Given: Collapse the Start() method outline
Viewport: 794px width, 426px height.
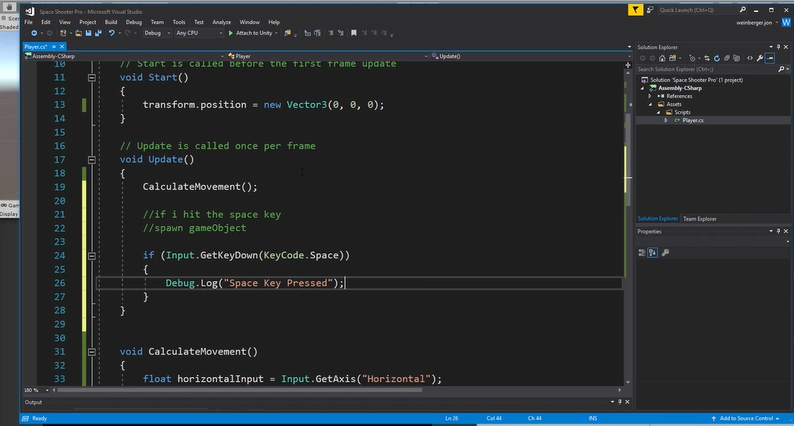Looking at the screenshot, I should click(x=92, y=78).
